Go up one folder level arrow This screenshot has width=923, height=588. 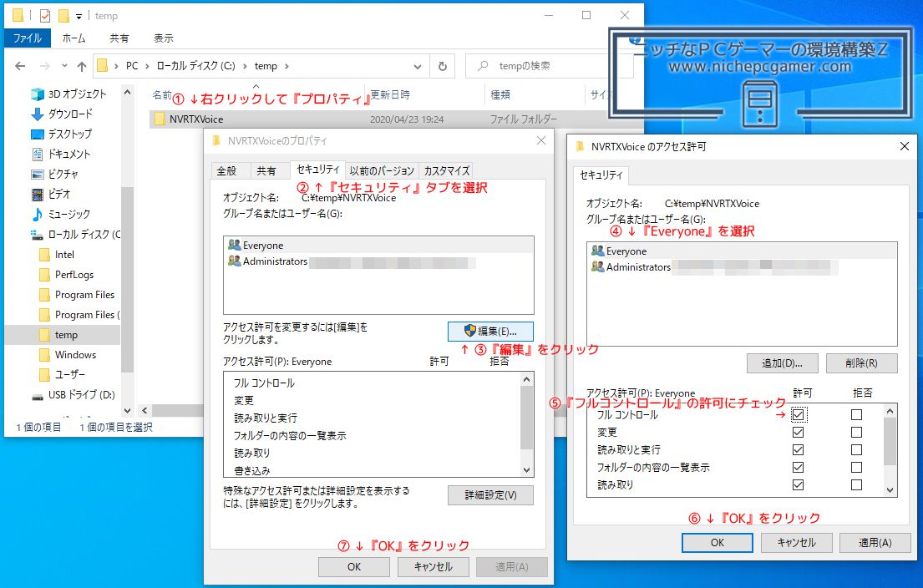pos(82,66)
